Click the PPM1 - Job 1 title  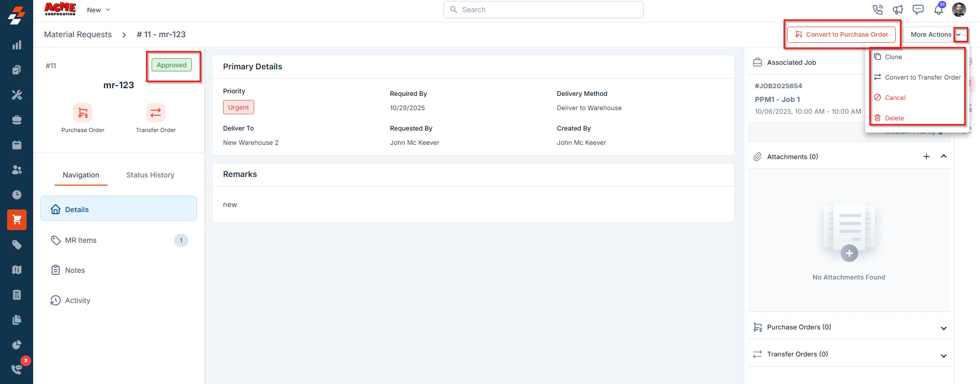(777, 99)
